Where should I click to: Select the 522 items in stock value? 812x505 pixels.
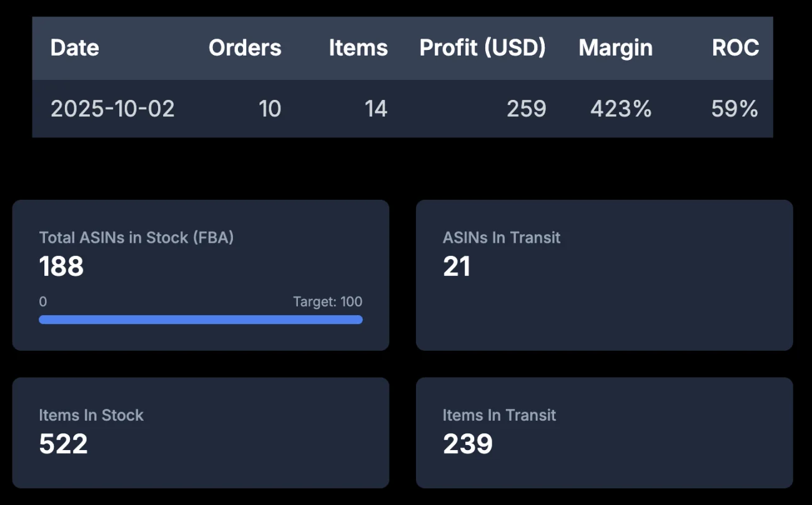[63, 444]
